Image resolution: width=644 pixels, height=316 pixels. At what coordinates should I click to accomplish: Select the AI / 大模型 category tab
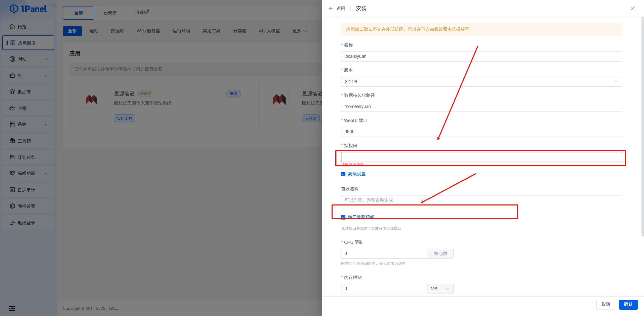(269, 31)
